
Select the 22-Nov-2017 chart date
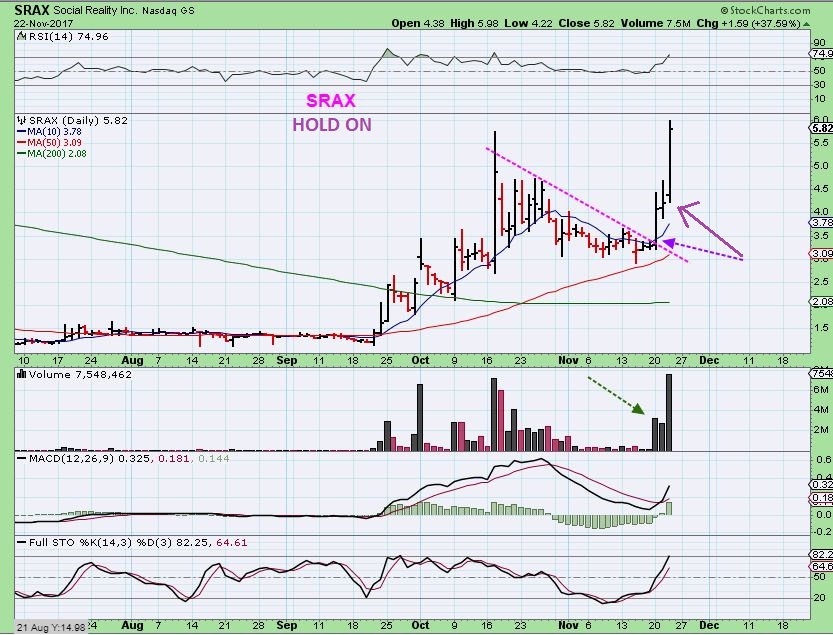[x=44, y=23]
